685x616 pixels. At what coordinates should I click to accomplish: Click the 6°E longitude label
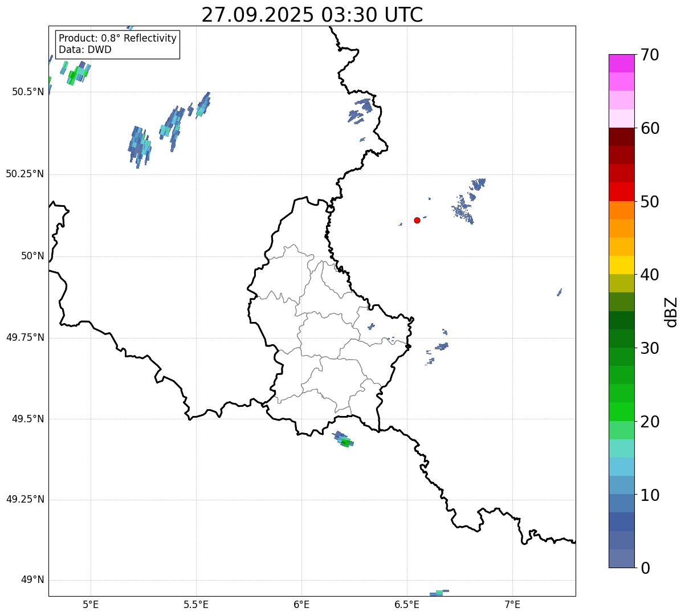301,605
